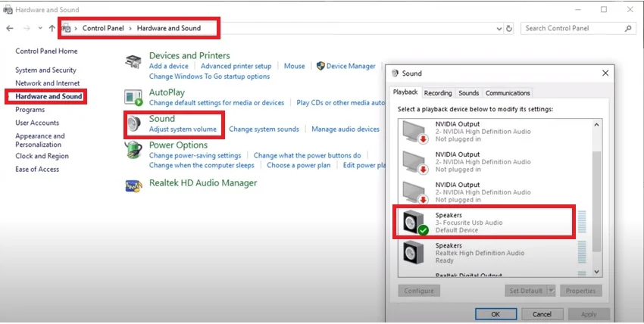The width and height of the screenshot is (644, 324).
Task: Click the AutoPlay category icon
Action: (134, 98)
